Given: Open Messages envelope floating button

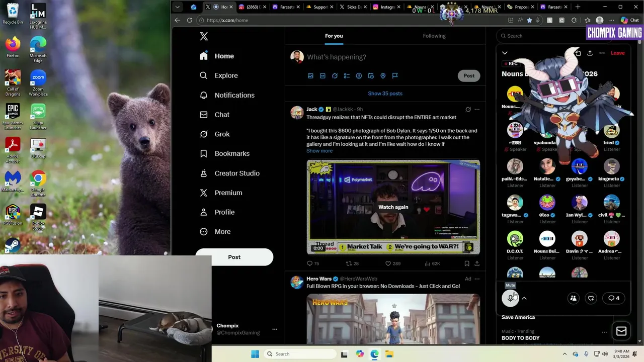Looking at the screenshot, I should [x=621, y=331].
